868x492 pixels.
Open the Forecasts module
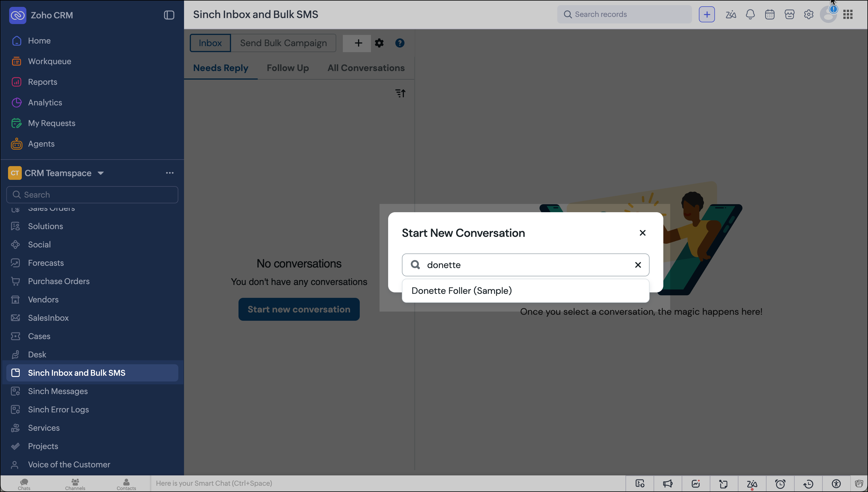click(46, 263)
